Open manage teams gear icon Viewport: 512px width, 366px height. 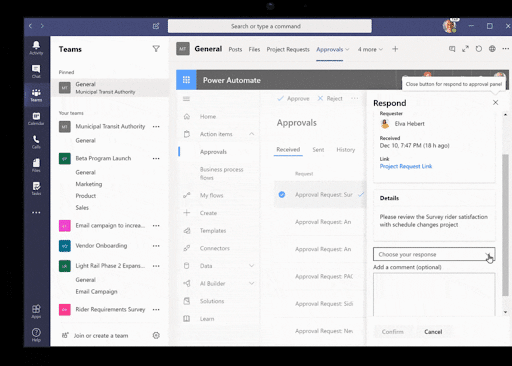[156, 335]
